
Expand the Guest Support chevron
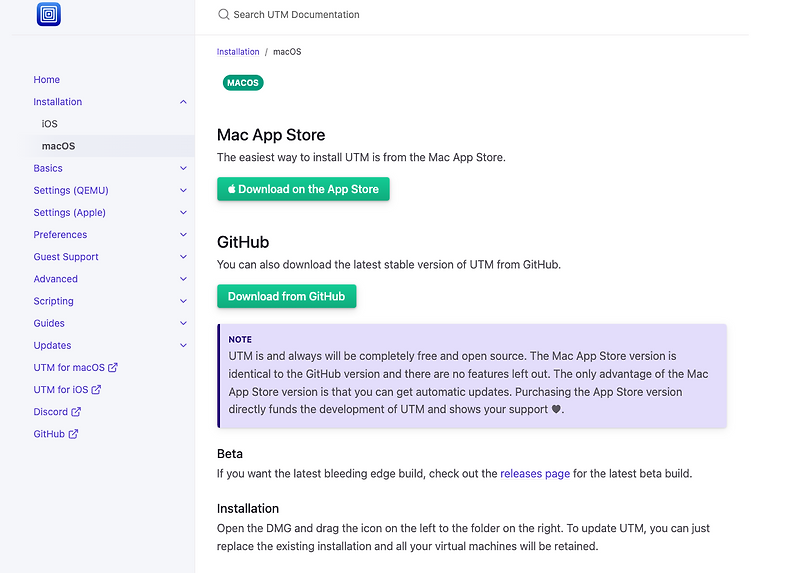tap(183, 257)
